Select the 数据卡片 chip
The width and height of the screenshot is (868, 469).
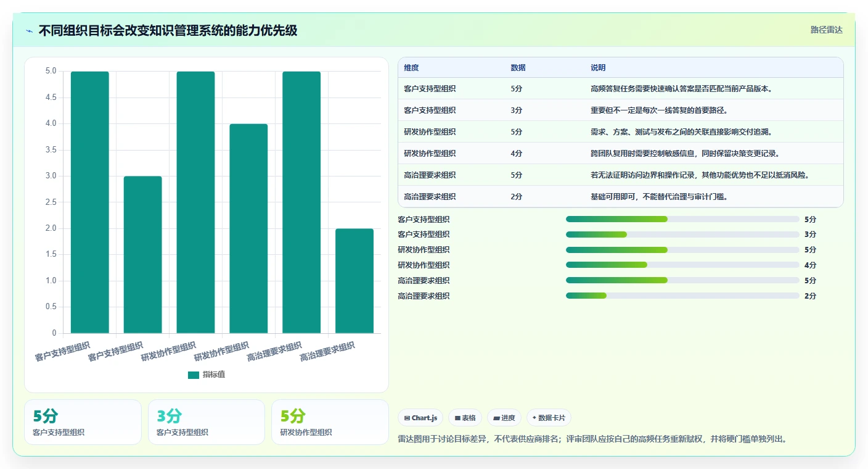point(549,418)
